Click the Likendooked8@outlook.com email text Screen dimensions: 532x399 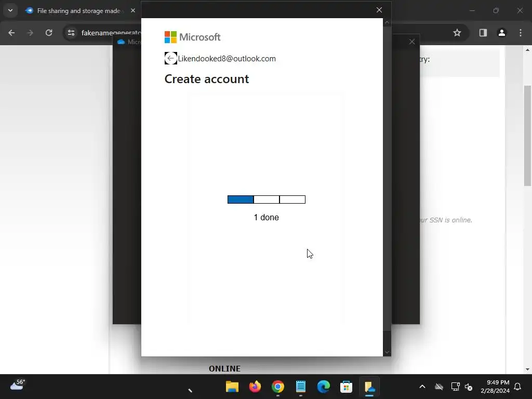click(x=227, y=59)
